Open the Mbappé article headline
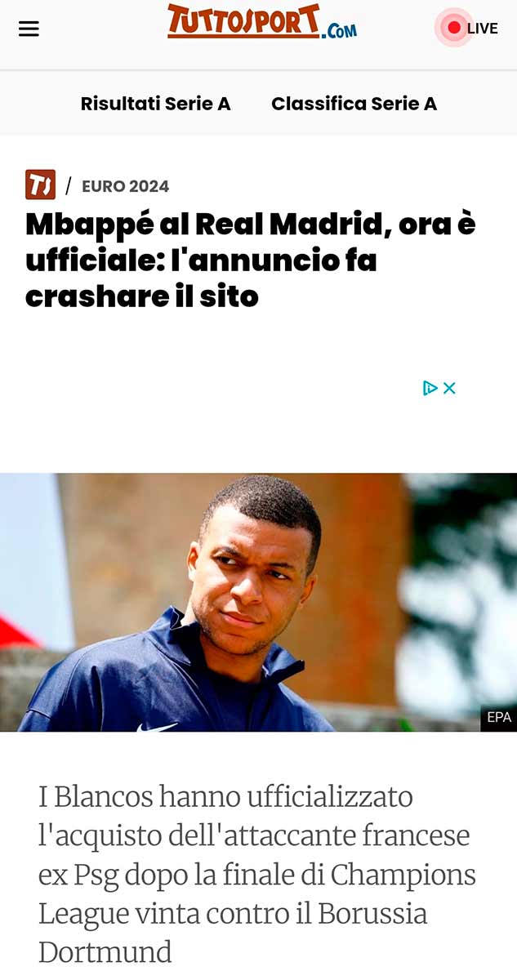Screen dimensions: 517x980 pyautogui.click(x=250, y=260)
